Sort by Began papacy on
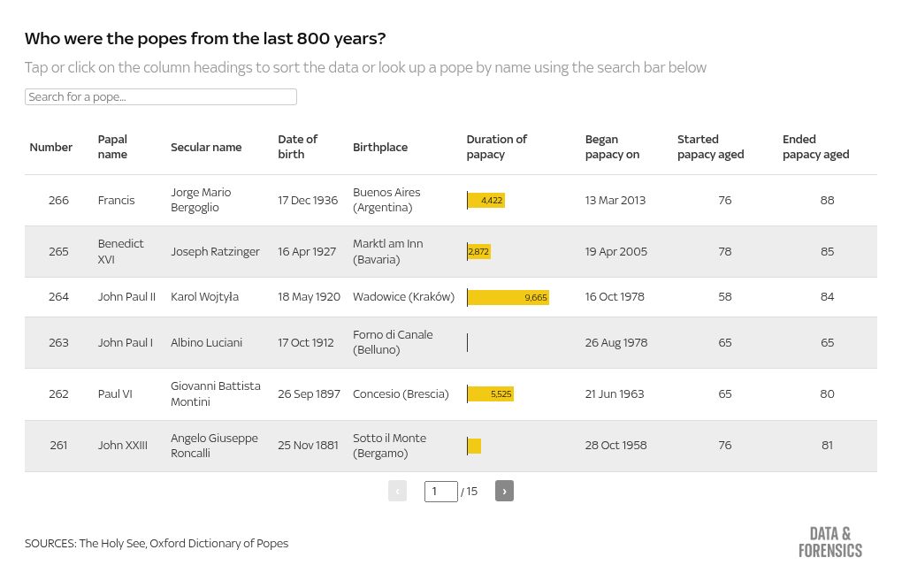This screenshot has width=902, height=588. [x=612, y=147]
